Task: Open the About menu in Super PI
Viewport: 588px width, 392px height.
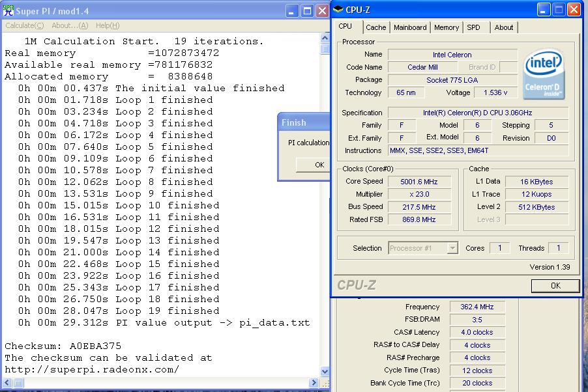Action: pyautogui.click(x=70, y=25)
